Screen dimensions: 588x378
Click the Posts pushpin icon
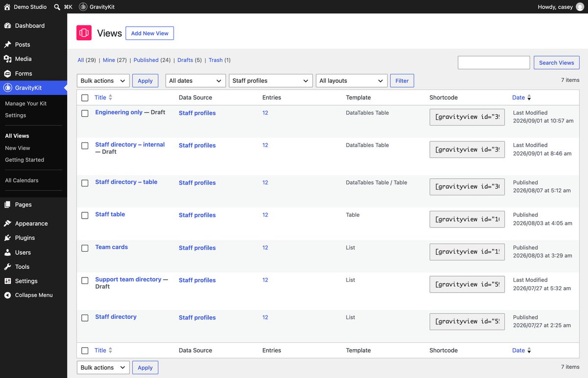tap(7, 45)
